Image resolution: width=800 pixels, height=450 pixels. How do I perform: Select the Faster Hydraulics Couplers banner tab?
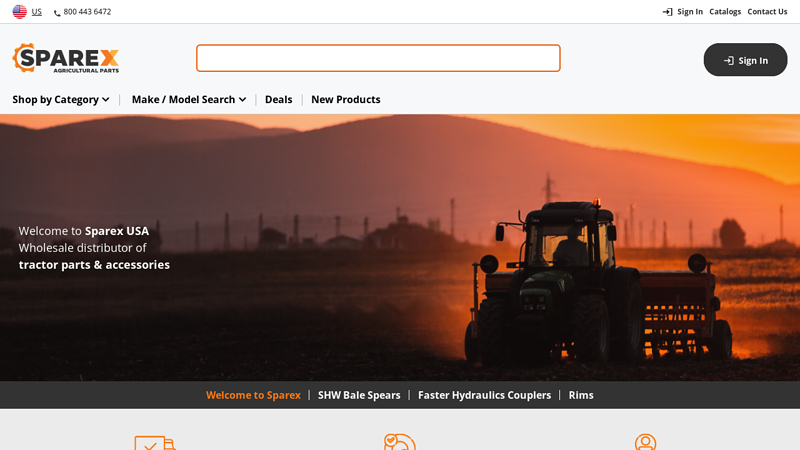pos(484,395)
